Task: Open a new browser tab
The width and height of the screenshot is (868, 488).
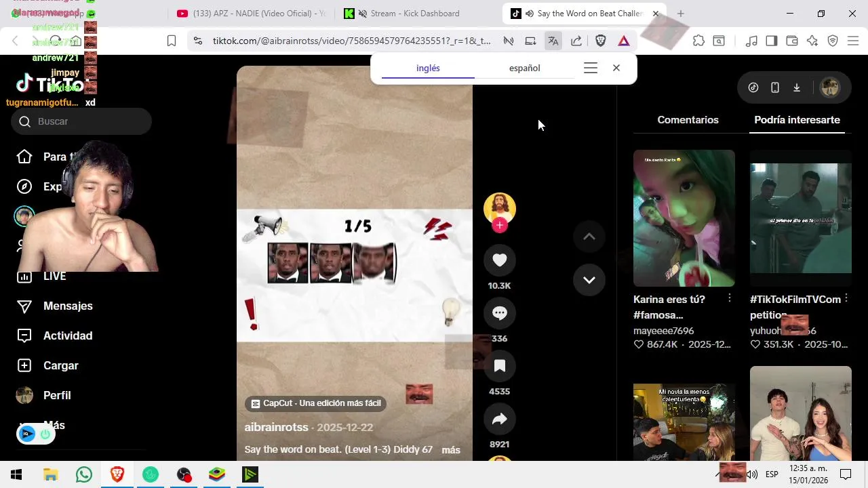Action: click(681, 14)
